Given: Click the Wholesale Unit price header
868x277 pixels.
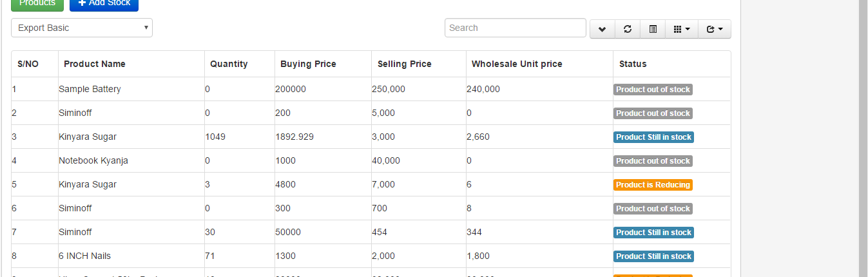Looking at the screenshot, I should click(x=517, y=64).
